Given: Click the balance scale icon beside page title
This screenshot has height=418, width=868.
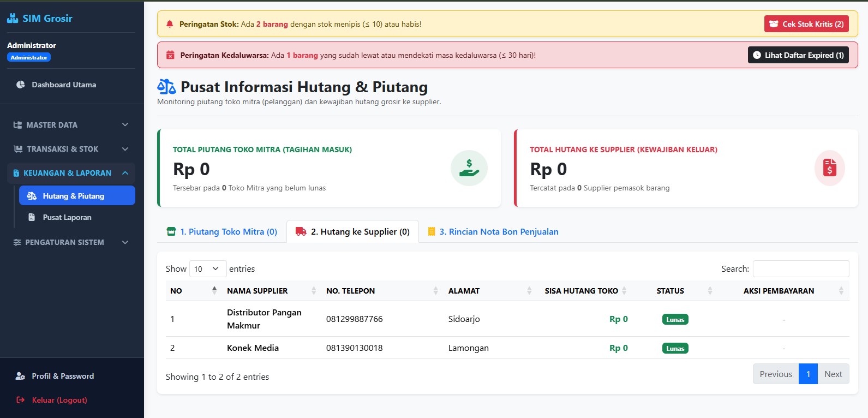Looking at the screenshot, I should pos(166,87).
